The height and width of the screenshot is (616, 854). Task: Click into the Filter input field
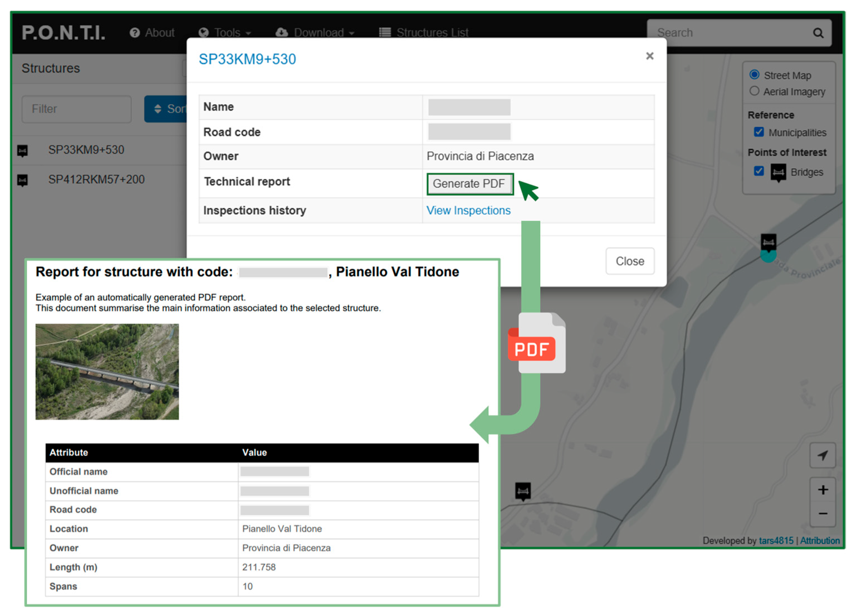76,109
